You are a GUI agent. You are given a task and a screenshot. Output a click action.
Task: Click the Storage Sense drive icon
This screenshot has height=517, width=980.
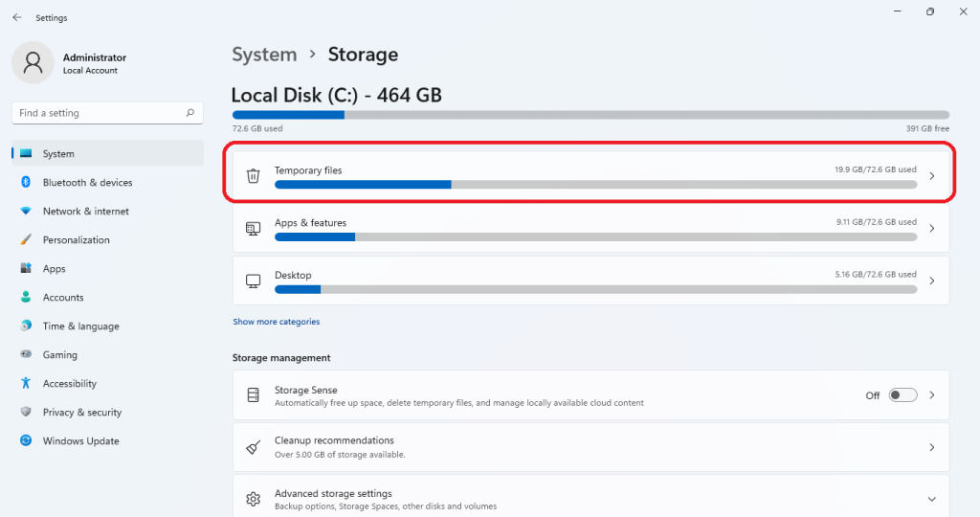tap(253, 395)
